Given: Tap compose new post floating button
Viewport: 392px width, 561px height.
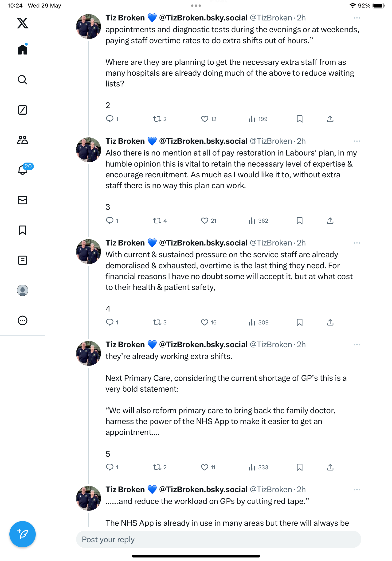Looking at the screenshot, I should tap(23, 534).
